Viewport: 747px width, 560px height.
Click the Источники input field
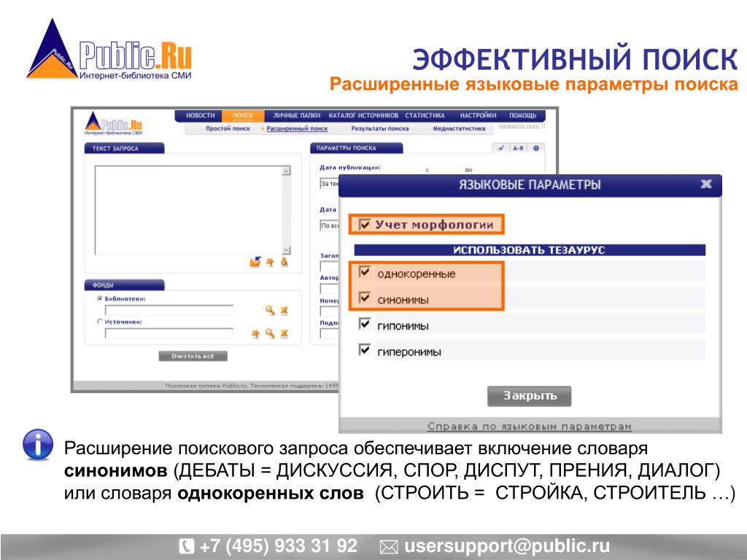pyautogui.click(x=169, y=333)
